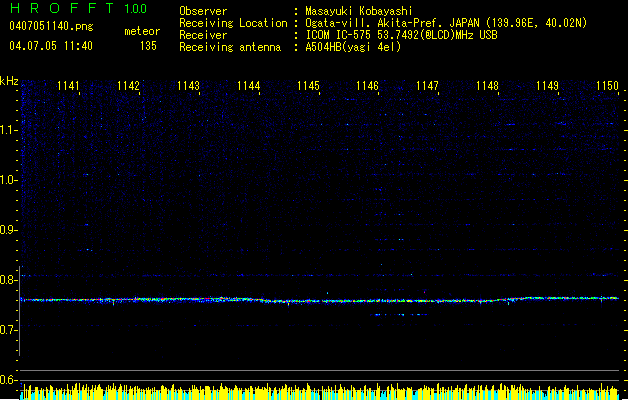Click the bright carrier signal trace near 0.76 kHz
Viewport: 629px width, 400px height.
320,300
